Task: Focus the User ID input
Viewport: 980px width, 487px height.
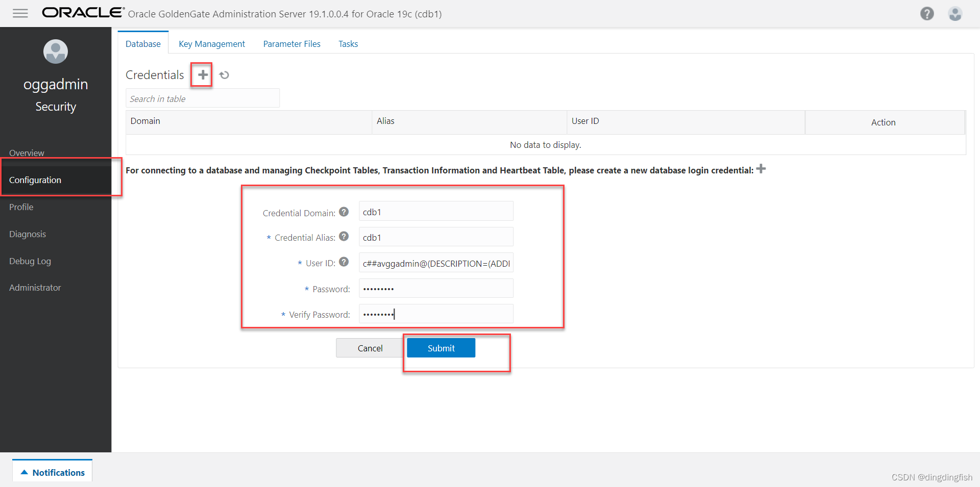Action: click(x=436, y=263)
